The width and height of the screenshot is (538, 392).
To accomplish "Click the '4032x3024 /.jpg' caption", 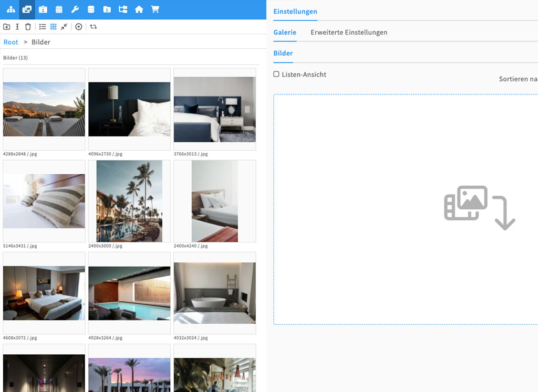I will point(191,338).
